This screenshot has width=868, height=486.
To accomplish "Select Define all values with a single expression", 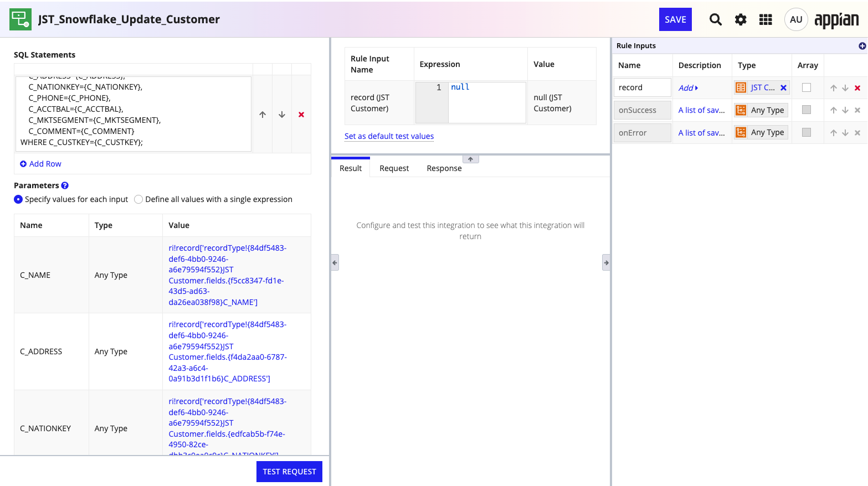I will tap(138, 199).
